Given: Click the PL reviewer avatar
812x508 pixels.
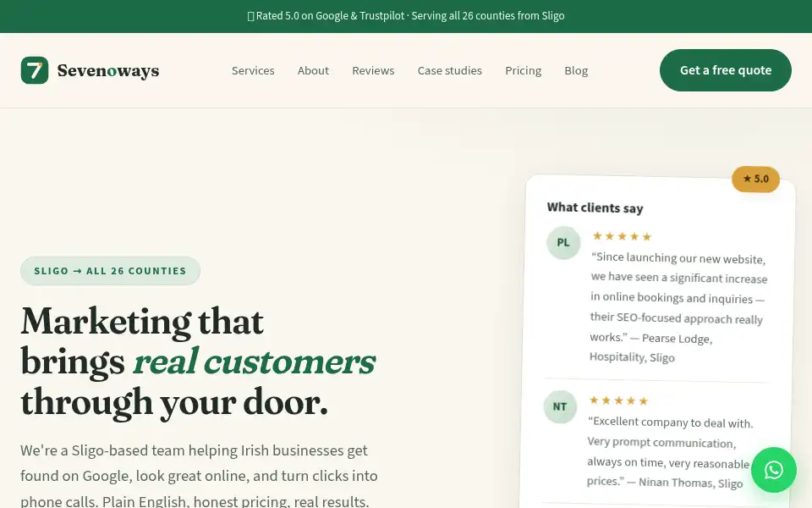Looking at the screenshot, I should point(563,242).
